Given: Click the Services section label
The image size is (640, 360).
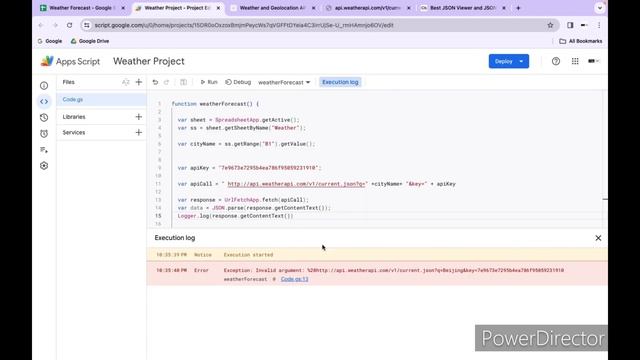Looking at the screenshot, I should click(74, 132).
